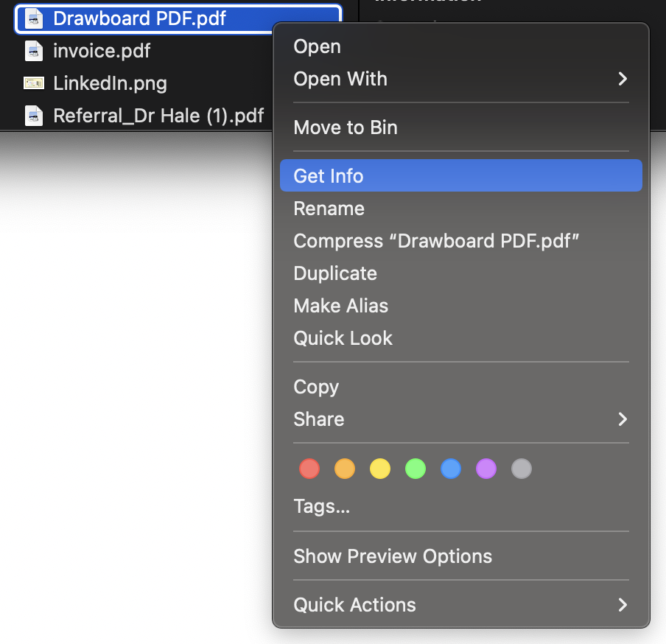Image resolution: width=666 pixels, height=644 pixels.
Task: Select Show Preview Options
Action: (393, 556)
